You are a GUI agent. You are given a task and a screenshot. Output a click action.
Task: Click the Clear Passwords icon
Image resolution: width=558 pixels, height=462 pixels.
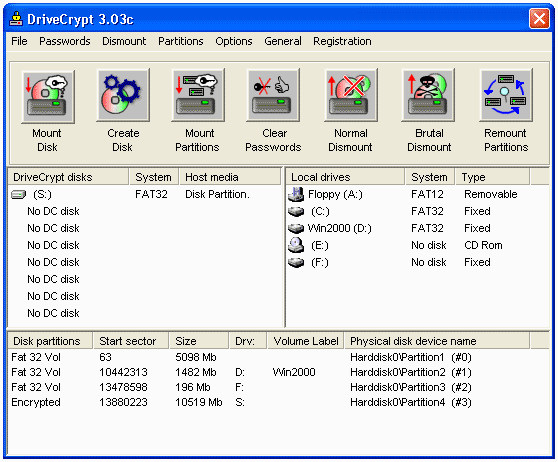[x=273, y=96]
